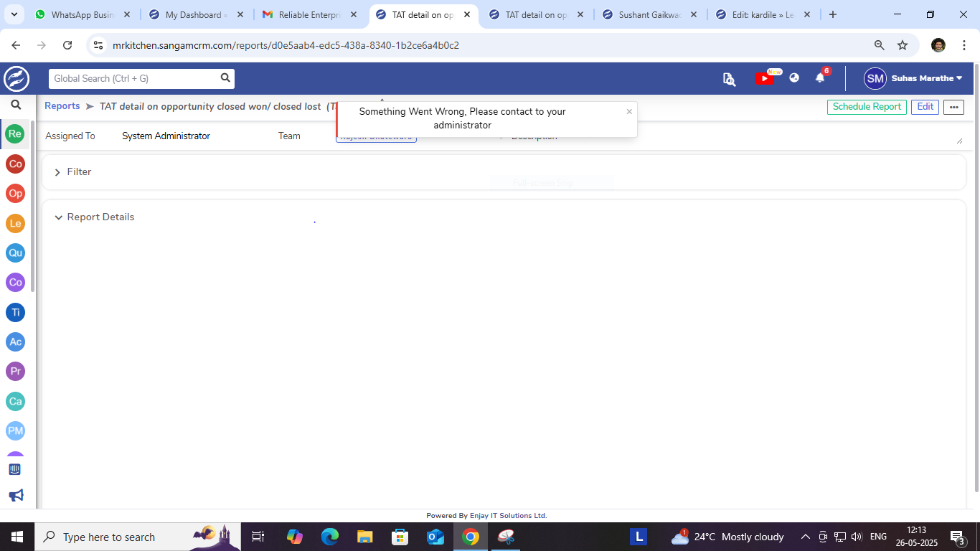Switch to the Reliable Enterprises Gmail tab

[310, 14]
